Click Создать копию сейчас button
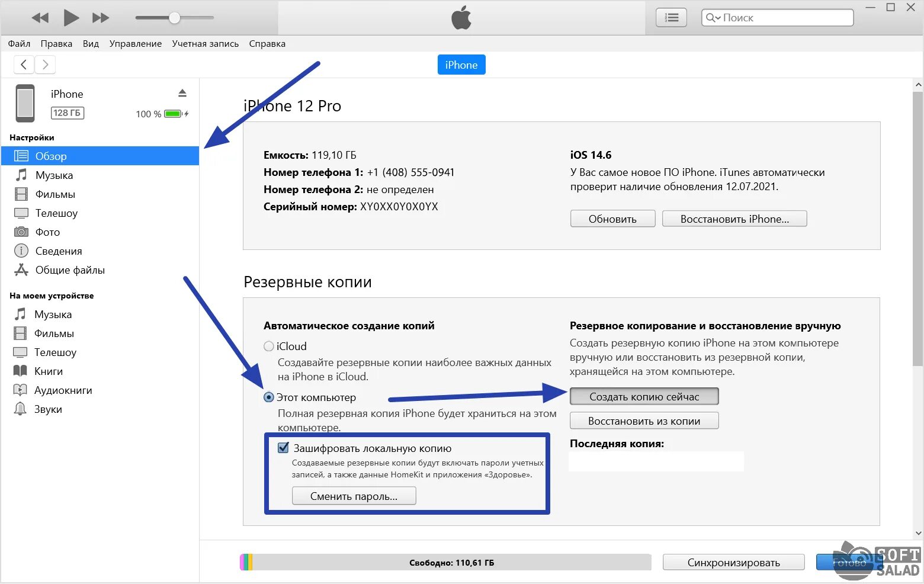This screenshot has height=584, width=924. tap(644, 397)
